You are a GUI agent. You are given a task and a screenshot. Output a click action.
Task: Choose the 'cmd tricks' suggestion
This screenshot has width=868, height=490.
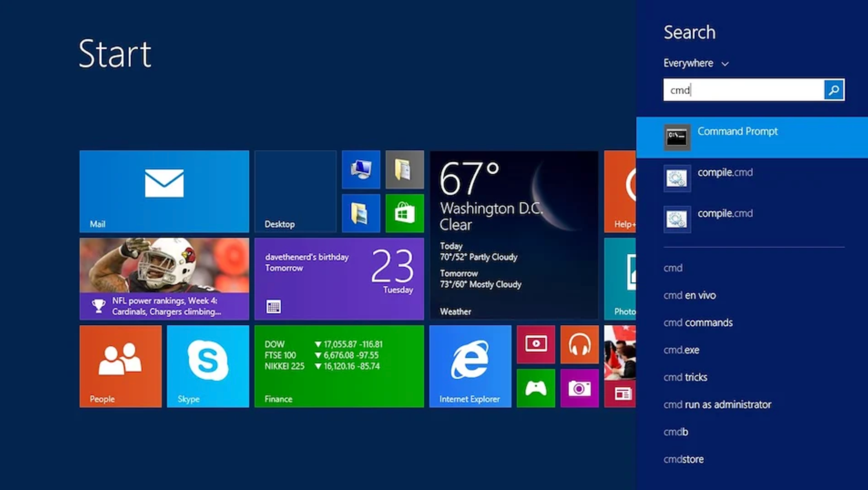tap(685, 377)
